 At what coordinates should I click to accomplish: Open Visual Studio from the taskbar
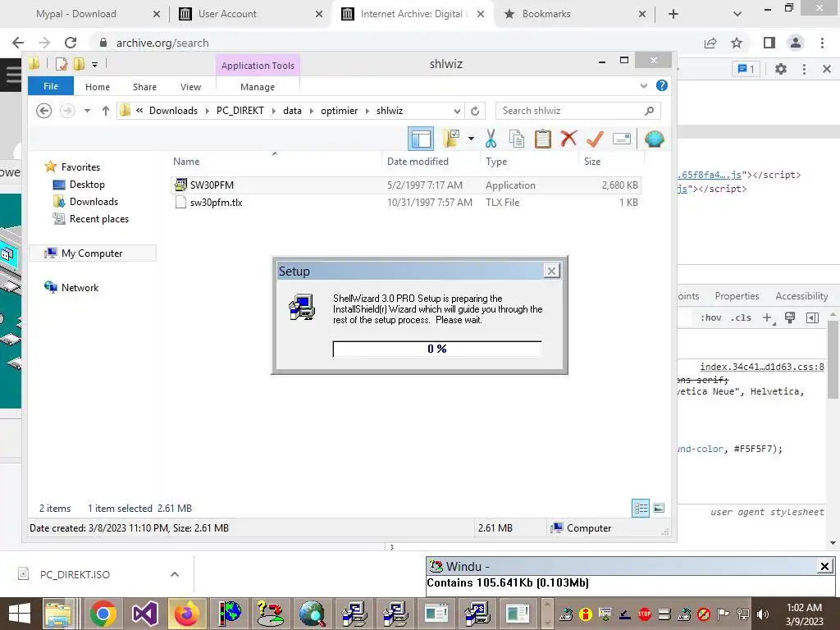tap(144, 614)
